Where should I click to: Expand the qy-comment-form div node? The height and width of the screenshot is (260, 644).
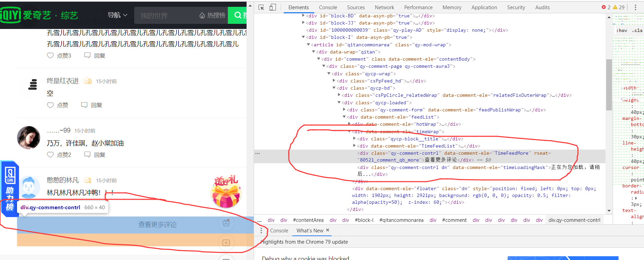click(344, 110)
